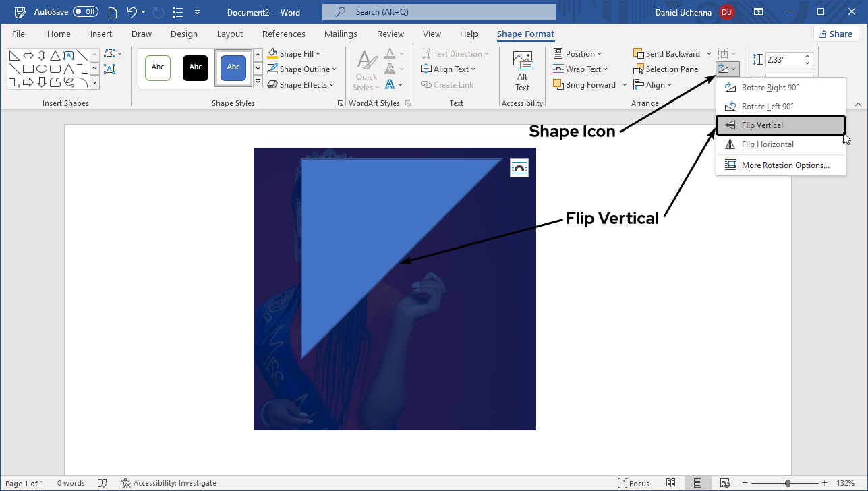
Task: Click the Edit Shape icon
Action: coord(109,53)
